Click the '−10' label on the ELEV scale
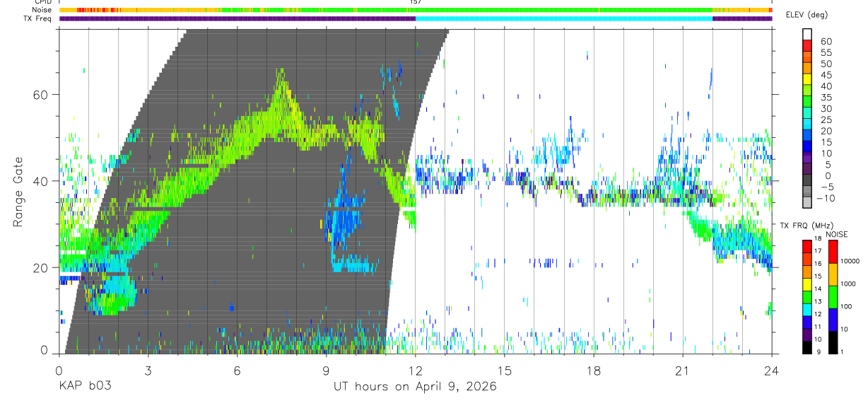 click(x=825, y=199)
